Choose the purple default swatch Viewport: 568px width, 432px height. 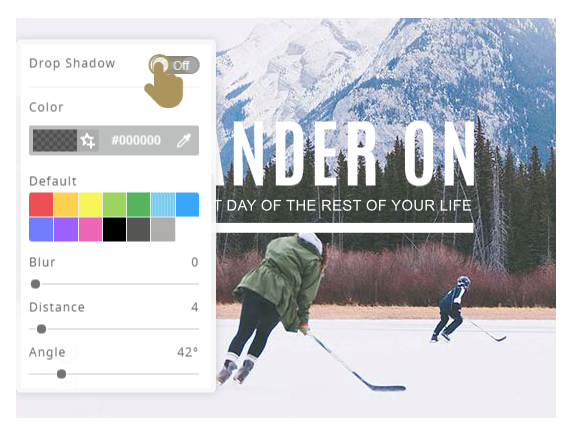66,229
